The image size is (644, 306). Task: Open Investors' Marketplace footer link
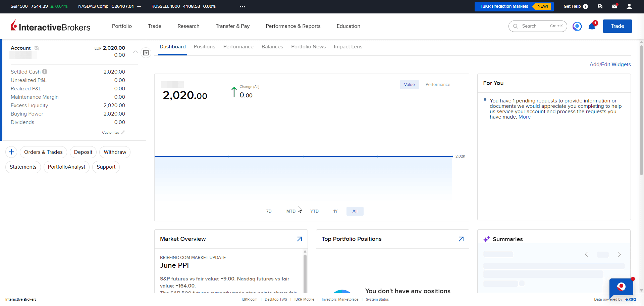click(340, 299)
